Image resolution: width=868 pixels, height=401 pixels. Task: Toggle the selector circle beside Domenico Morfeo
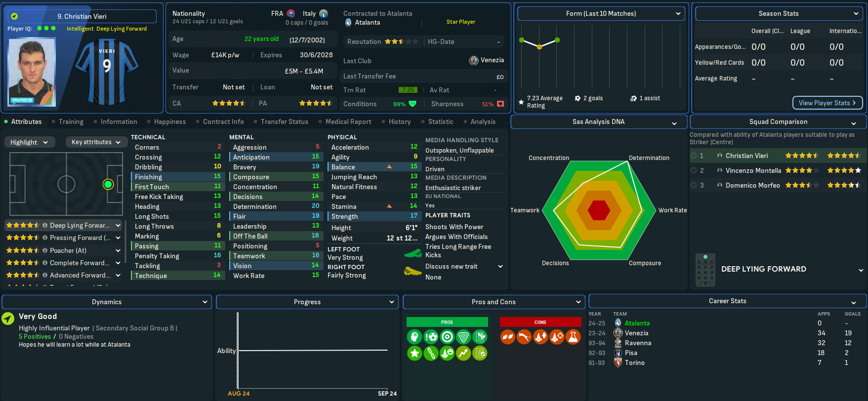[x=694, y=185]
